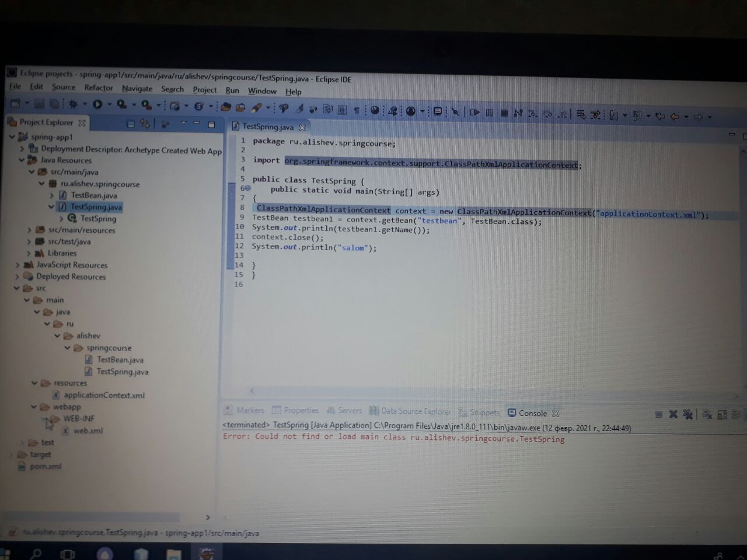Viewport: 747px width, 560px height.
Task: Toggle Scroll Lock in Console toolbar
Action: coord(722,415)
